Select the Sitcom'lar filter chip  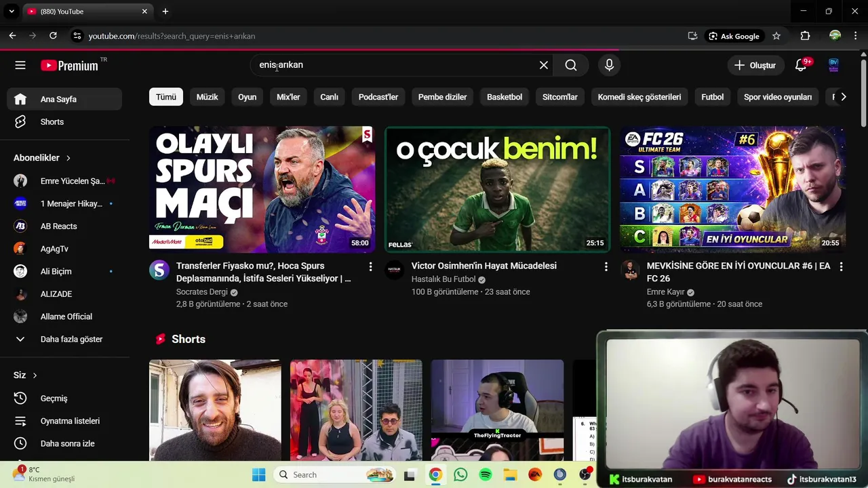(560, 97)
